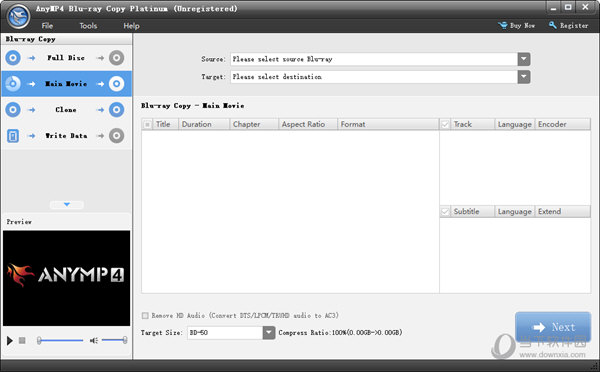The height and width of the screenshot is (372, 600).
Task: Select the Main Movie copy mode
Action: (x=66, y=83)
